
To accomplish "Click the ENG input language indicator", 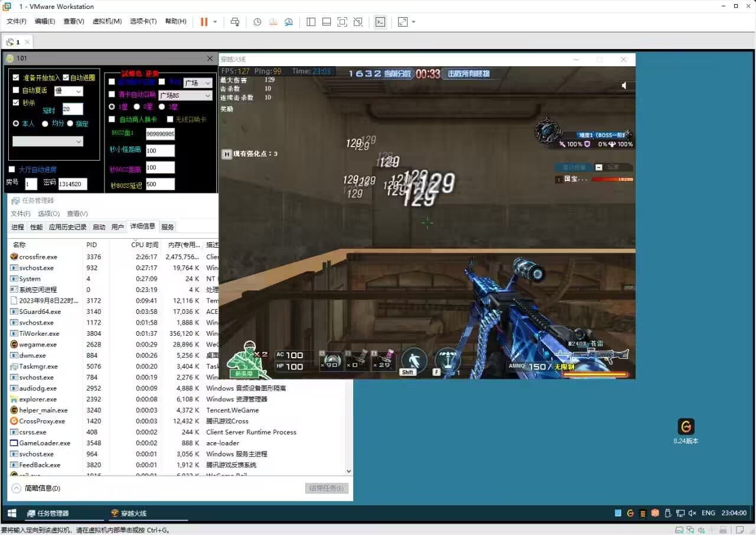I will pyautogui.click(x=708, y=513).
